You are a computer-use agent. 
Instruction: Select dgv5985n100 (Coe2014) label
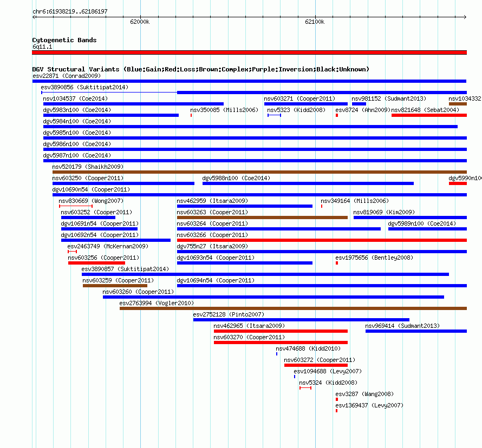click(77, 133)
